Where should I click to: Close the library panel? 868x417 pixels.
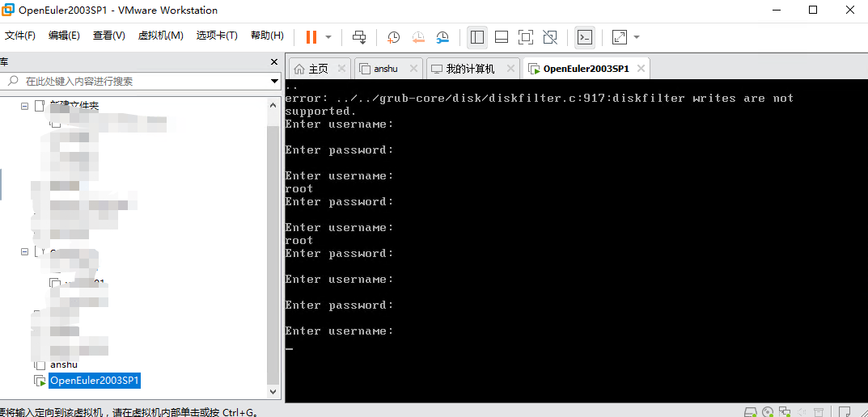[273, 62]
